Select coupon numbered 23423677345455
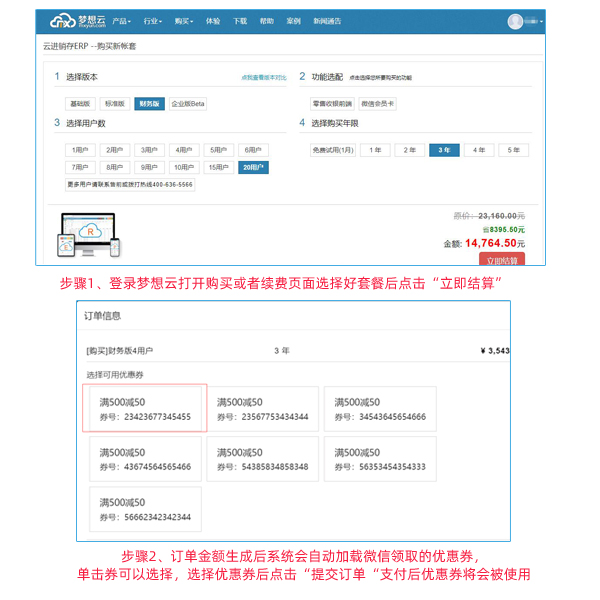Image resolution: width=600 pixels, height=600 pixels. [145, 409]
